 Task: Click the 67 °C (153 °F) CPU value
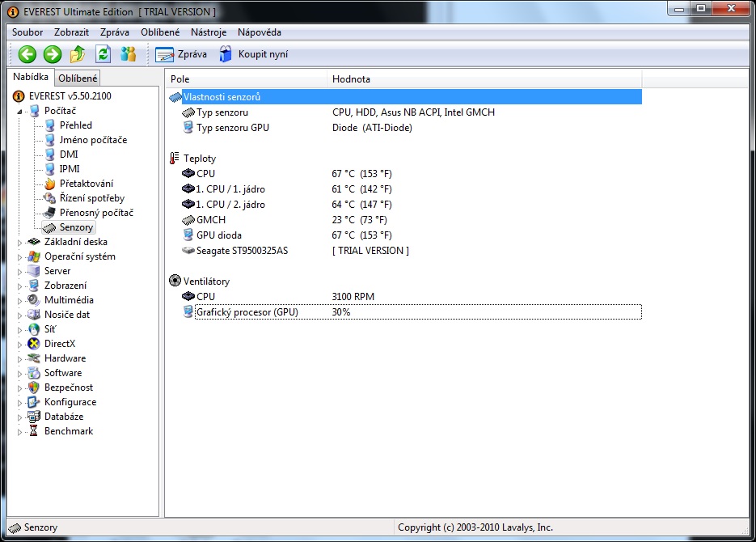(x=361, y=174)
